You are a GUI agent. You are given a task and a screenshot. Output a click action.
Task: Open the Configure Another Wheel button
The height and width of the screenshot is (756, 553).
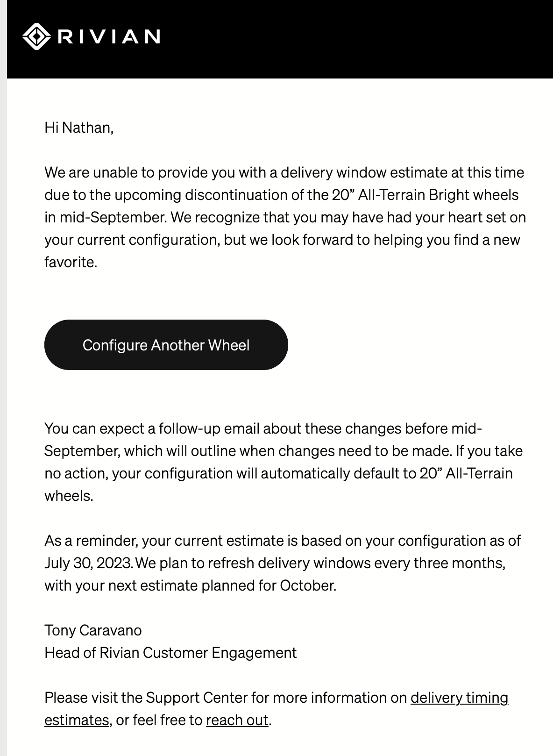(166, 345)
